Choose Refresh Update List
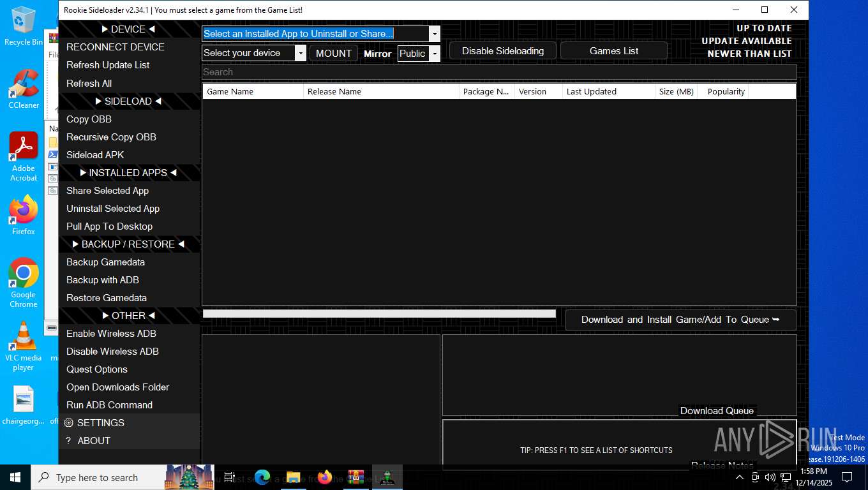This screenshot has width=868, height=490. point(130,65)
